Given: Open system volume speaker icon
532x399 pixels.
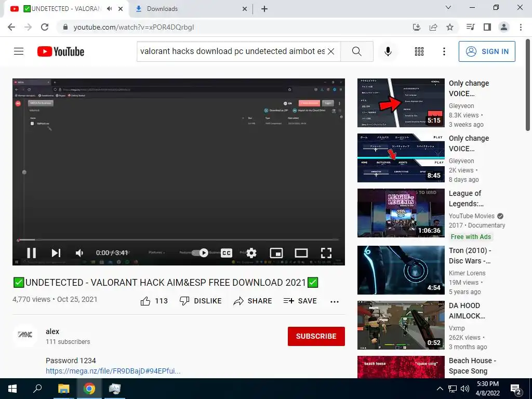Looking at the screenshot, I should (465, 389).
